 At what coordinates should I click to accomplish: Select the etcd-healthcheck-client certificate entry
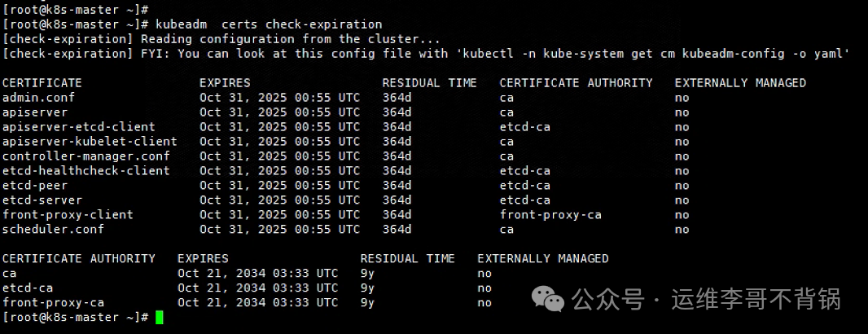point(85,171)
